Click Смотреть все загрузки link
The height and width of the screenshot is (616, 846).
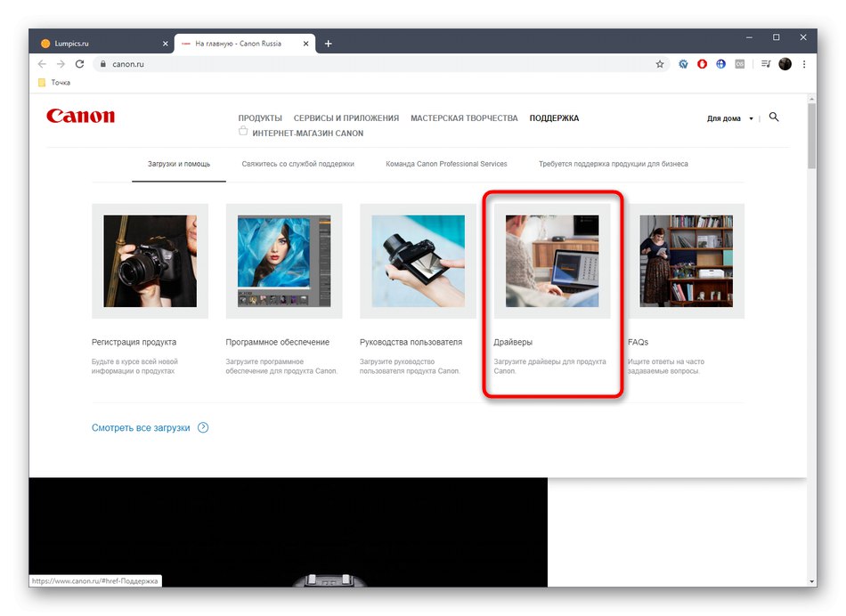coord(141,428)
